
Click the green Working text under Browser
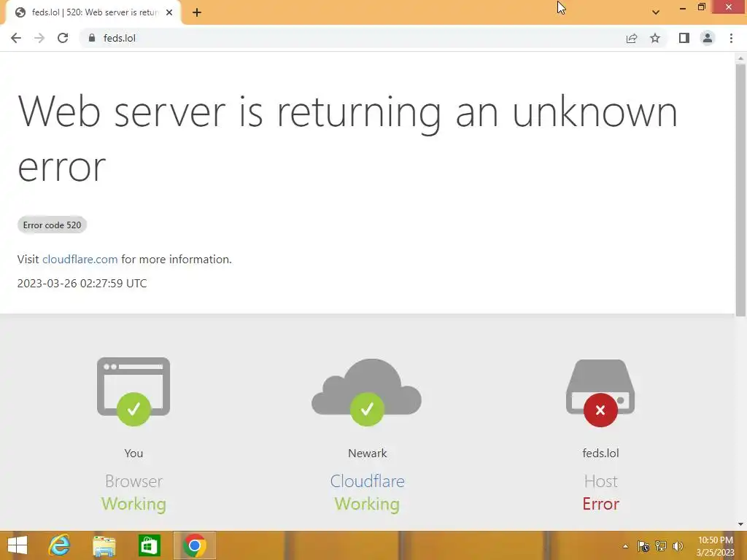(134, 504)
